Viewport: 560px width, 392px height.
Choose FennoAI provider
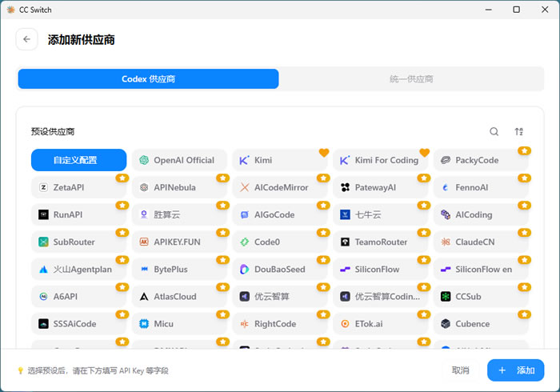point(481,187)
